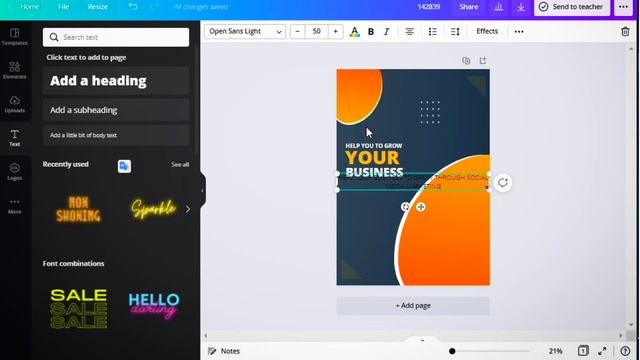
Task: Open the Elements sidebar tab
Action: pos(15,71)
